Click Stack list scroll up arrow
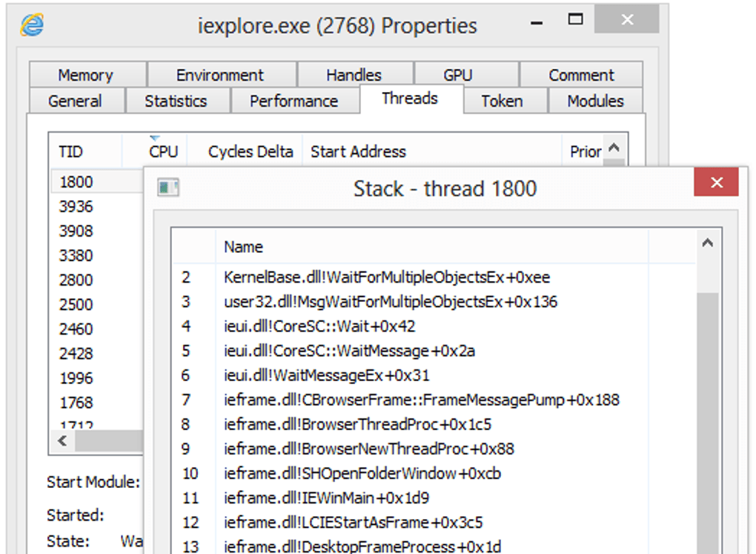The width and height of the screenshot is (756, 554). pyautogui.click(x=707, y=243)
